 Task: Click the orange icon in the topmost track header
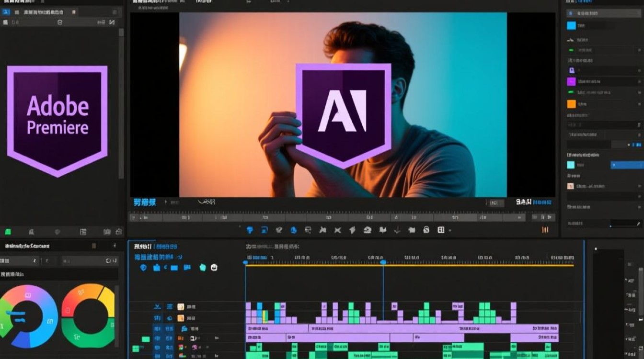coord(181,307)
